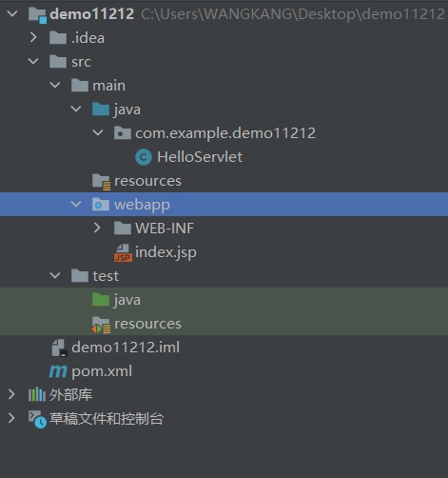Click the package icon of com.example.demo11212
The height and width of the screenshot is (478, 448).
coord(123,133)
